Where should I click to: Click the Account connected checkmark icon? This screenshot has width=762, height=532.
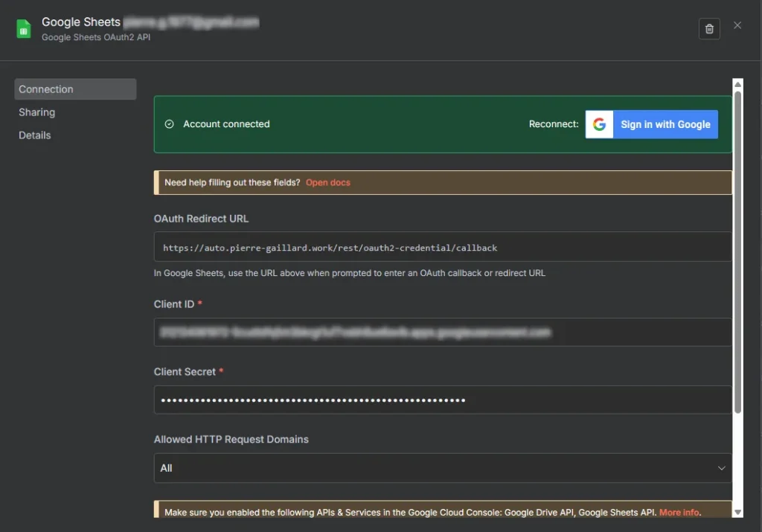click(169, 124)
